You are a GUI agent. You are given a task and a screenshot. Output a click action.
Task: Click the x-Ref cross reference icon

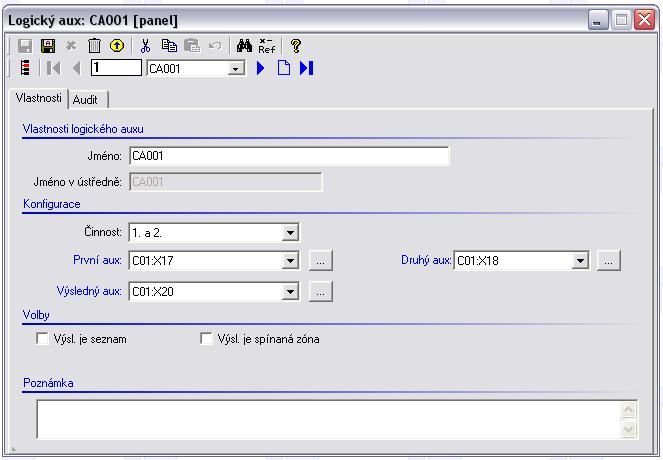[x=267, y=46]
